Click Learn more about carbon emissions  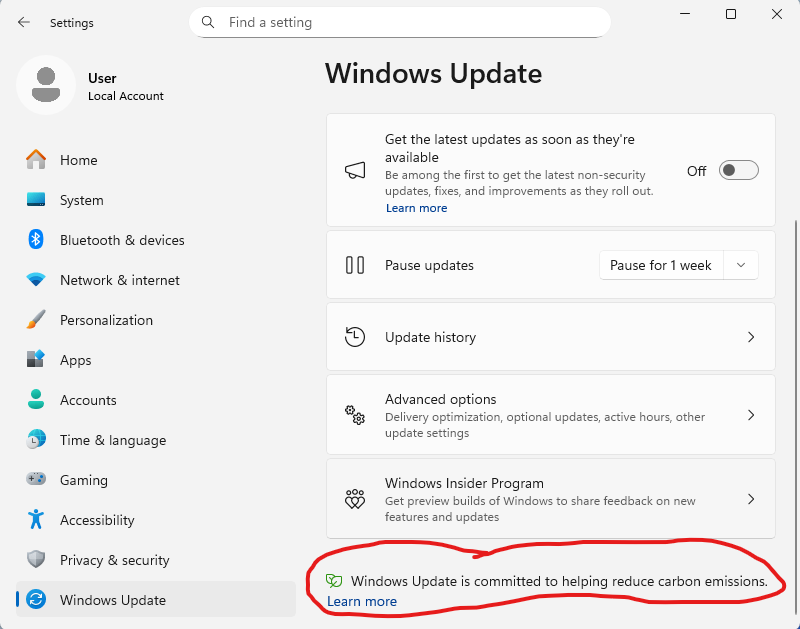click(362, 601)
